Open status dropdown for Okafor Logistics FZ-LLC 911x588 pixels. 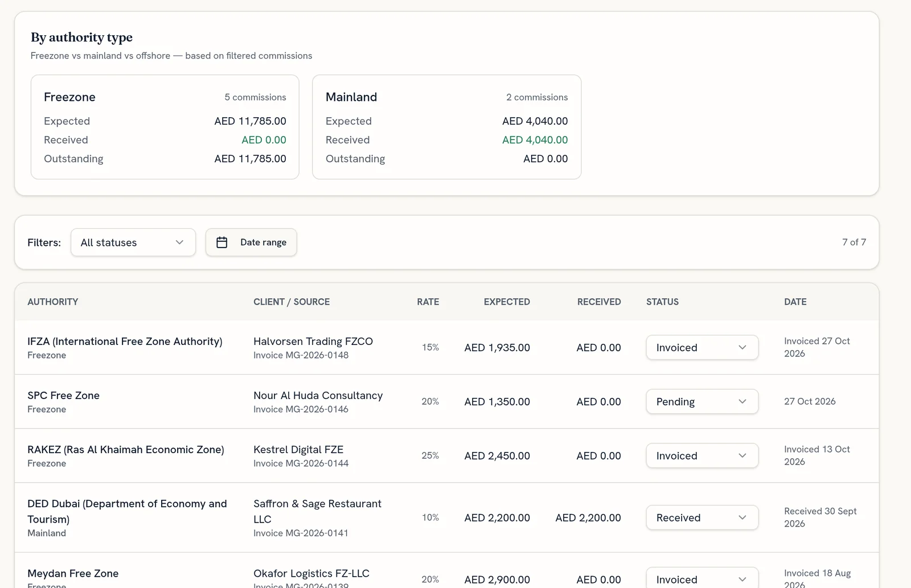tap(702, 579)
